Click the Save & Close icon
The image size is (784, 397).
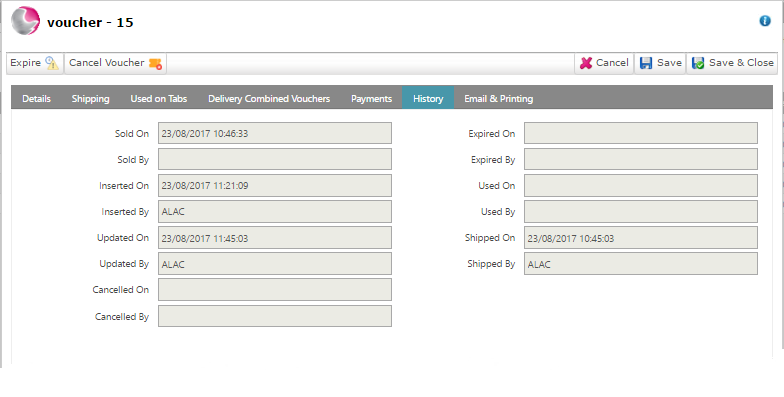(x=698, y=63)
